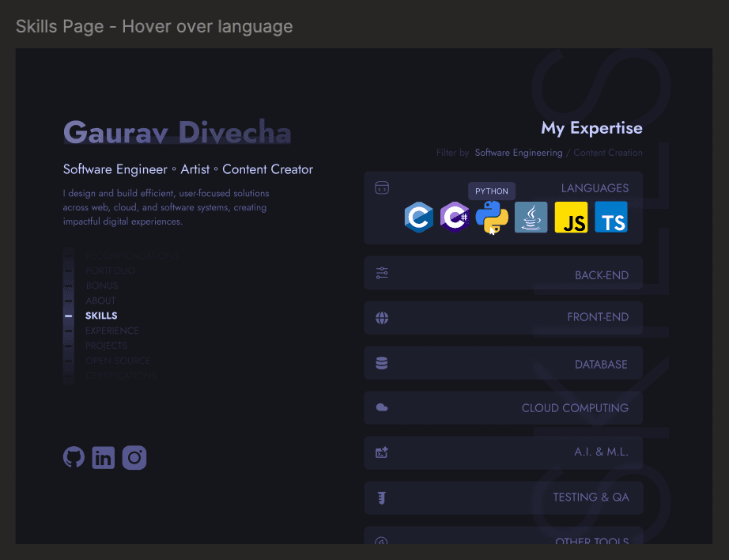The height and width of the screenshot is (560, 729).
Task: Go to OPEN SOURCE in side navigation
Action: point(118,361)
